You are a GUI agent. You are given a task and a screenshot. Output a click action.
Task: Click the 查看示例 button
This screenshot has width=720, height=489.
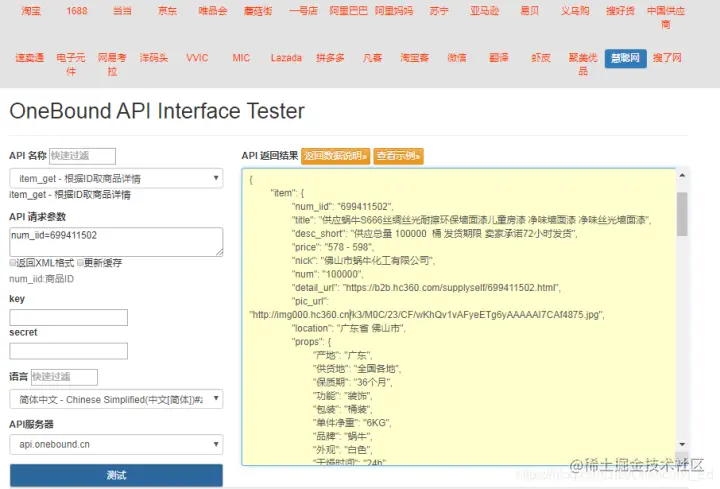click(398, 156)
